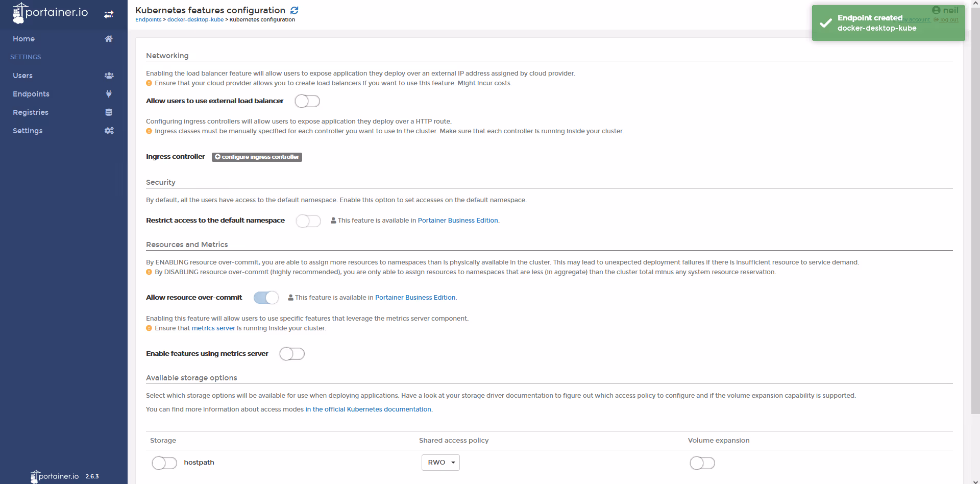Click the user icon beside over-commit Business Edition note
The height and width of the screenshot is (484, 980).
tap(290, 298)
